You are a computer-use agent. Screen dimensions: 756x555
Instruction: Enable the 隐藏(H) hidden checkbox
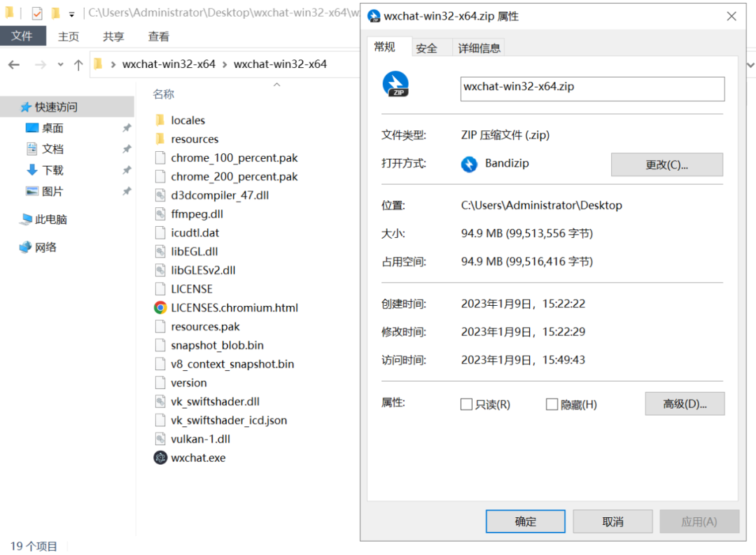pyautogui.click(x=552, y=405)
